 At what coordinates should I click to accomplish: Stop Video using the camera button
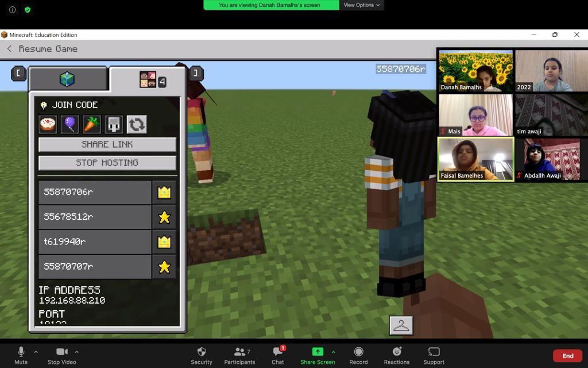(61, 355)
